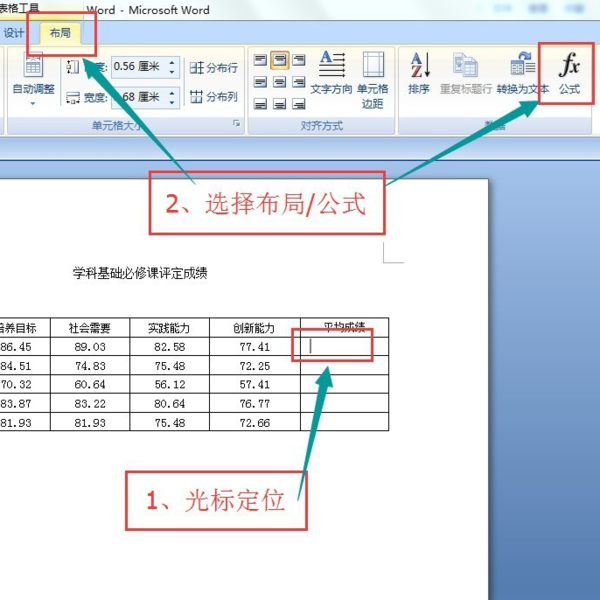The width and height of the screenshot is (600, 600).
Task: Open 文字方向 (Text Direction) tool
Action: tap(331, 73)
